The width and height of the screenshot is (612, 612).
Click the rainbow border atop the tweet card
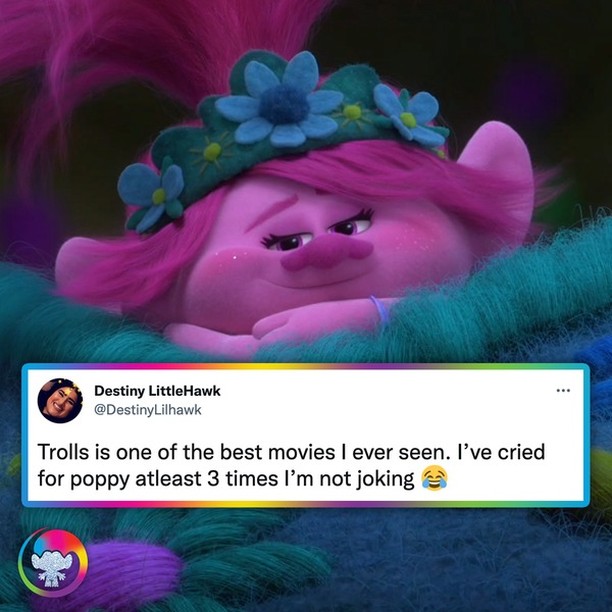pyautogui.click(x=306, y=366)
